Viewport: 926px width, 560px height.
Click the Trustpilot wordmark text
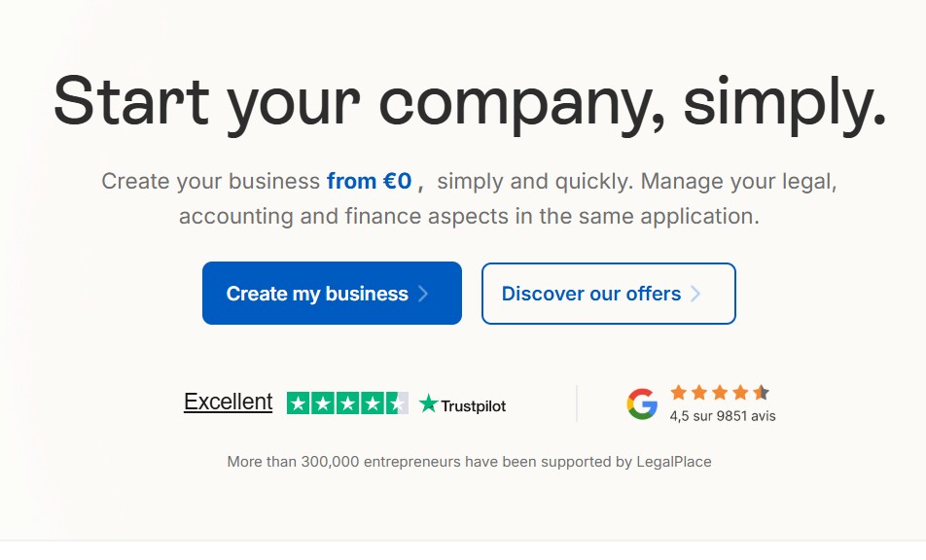pos(473,405)
